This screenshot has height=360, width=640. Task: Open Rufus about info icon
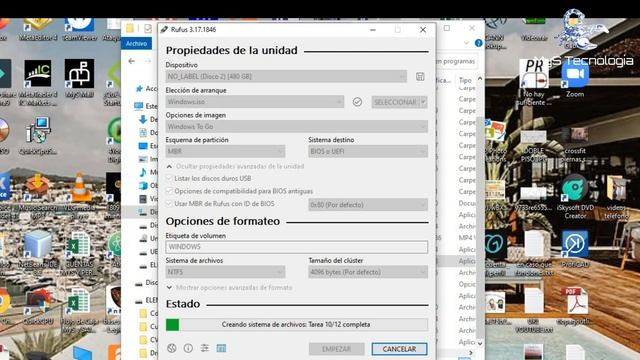point(188,348)
